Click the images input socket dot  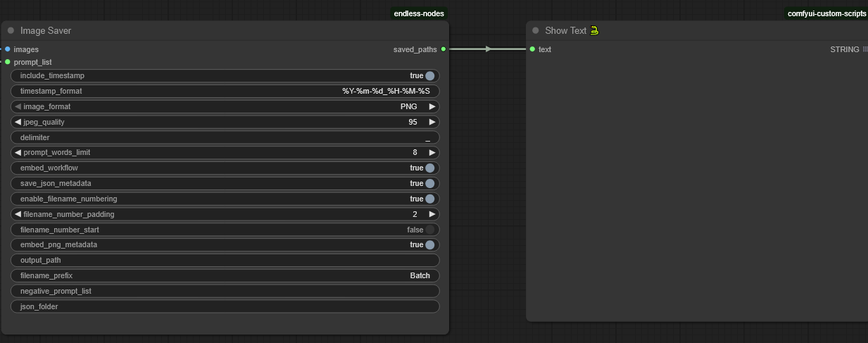[x=7, y=49]
